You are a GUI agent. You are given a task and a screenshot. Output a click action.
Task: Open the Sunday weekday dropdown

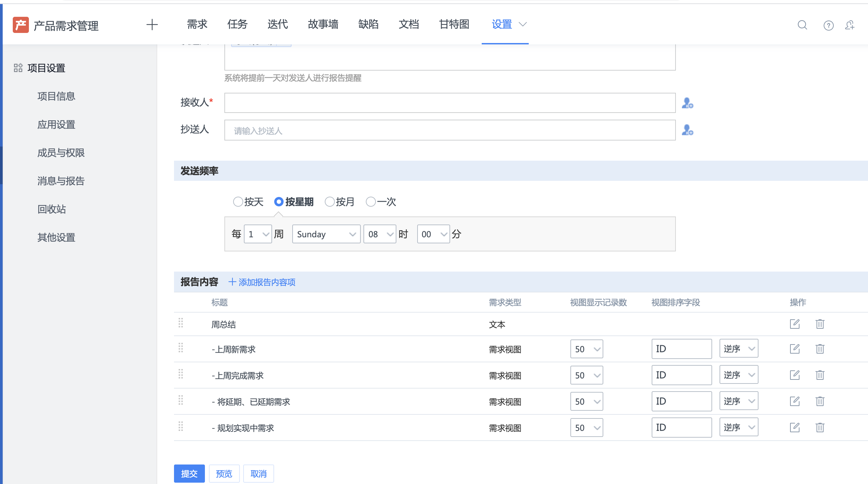point(325,234)
